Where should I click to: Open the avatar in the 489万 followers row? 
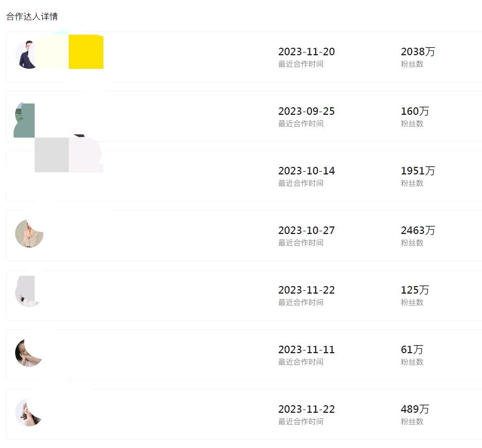28,412
